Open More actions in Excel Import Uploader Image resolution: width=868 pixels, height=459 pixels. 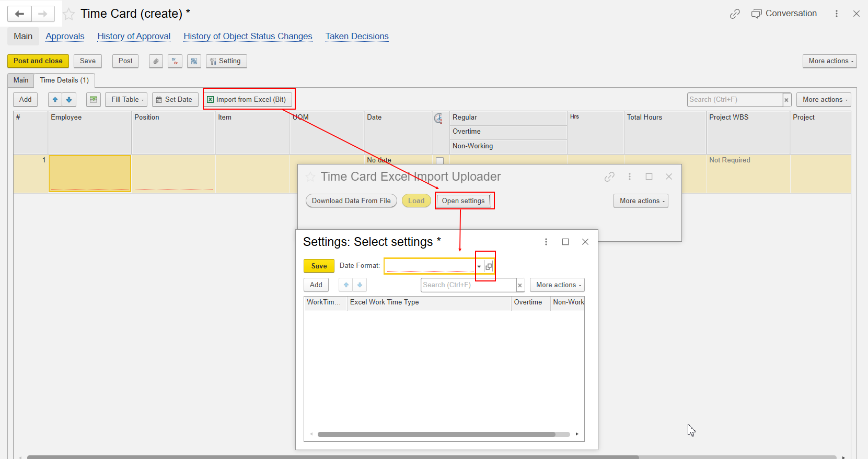[x=641, y=201]
